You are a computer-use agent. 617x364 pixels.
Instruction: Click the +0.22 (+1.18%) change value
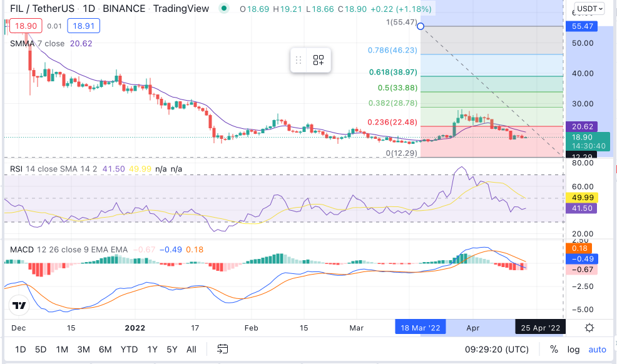(x=401, y=9)
